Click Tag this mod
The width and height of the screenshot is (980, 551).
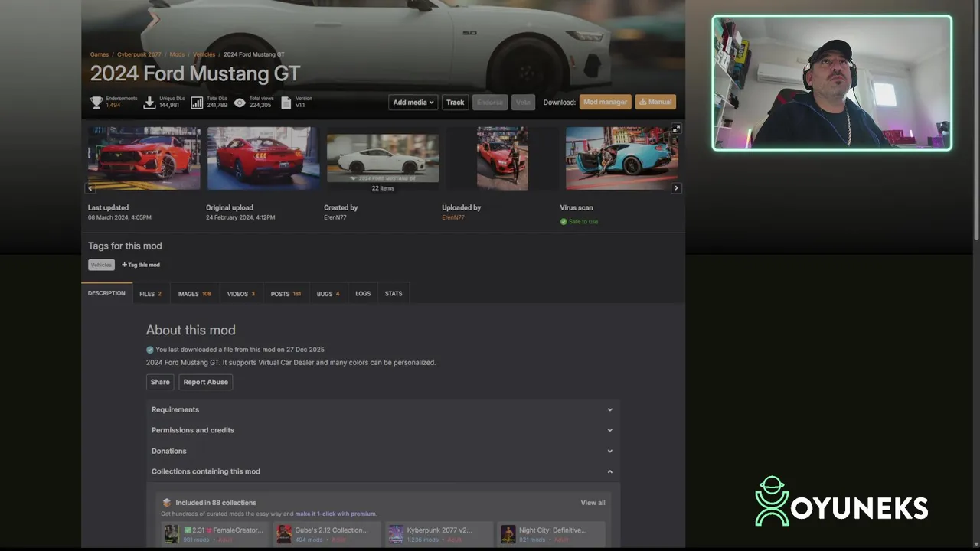141,265
